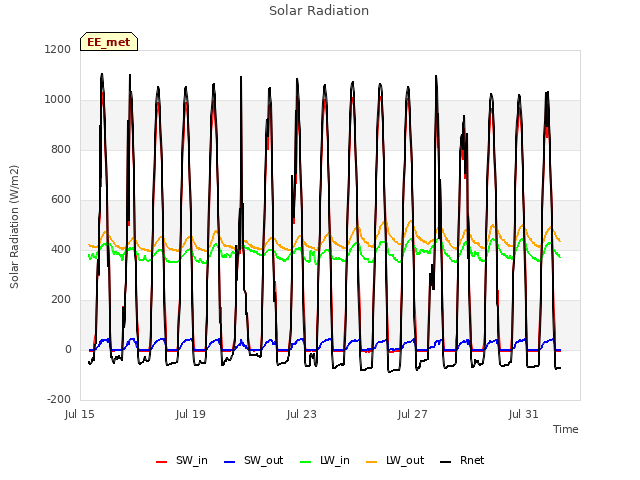This screenshot has height=480, width=640.
Task: Click the 1000 y-axis tick label
Action: tap(58, 100)
